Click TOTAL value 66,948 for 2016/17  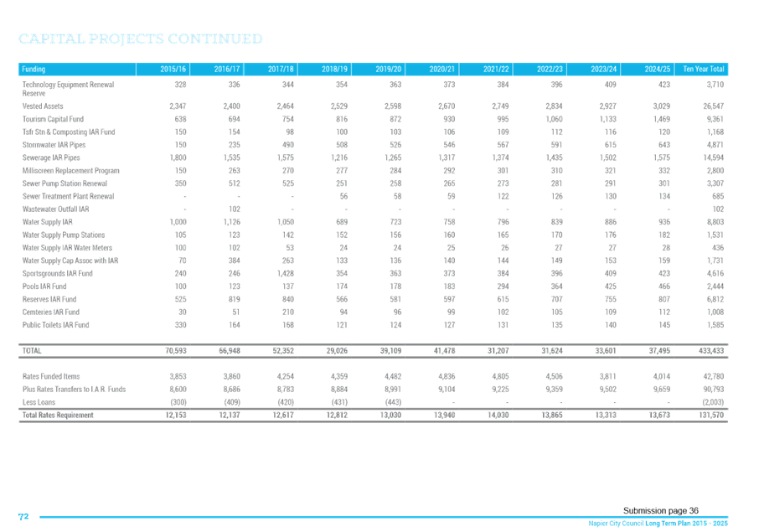[x=230, y=350]
